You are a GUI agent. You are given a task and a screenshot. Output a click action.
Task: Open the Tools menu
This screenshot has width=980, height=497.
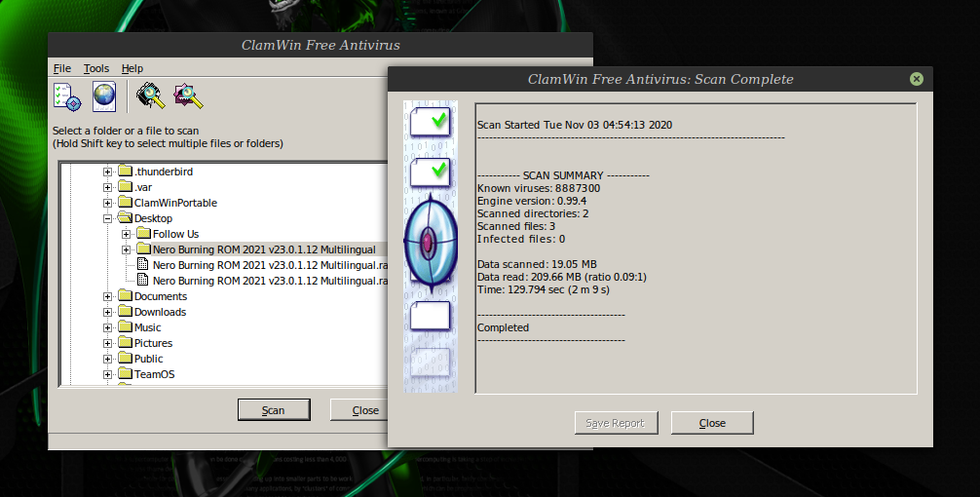(96, 68)
